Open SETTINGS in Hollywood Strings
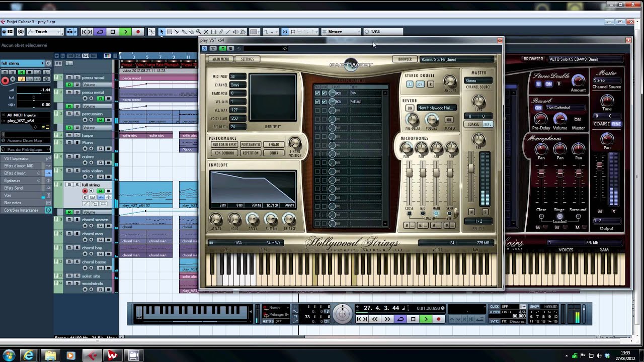644x362 pixels. (248, 59)
